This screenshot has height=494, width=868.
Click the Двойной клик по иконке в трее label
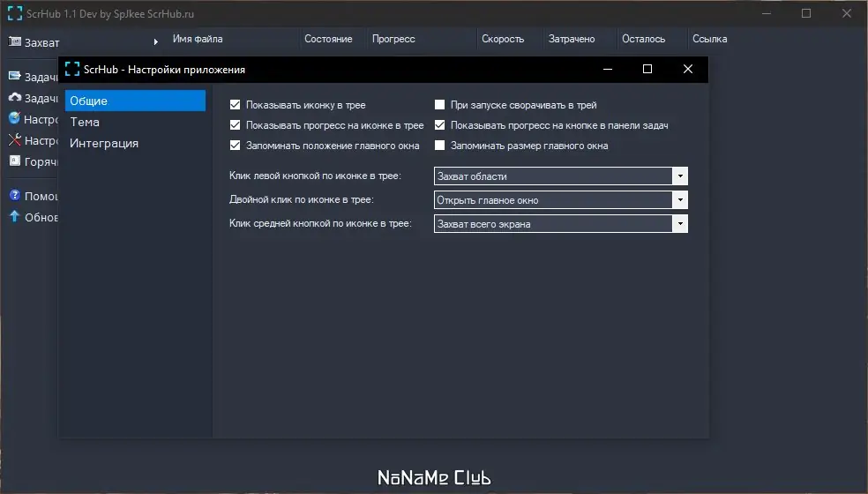tap(301, 199)
